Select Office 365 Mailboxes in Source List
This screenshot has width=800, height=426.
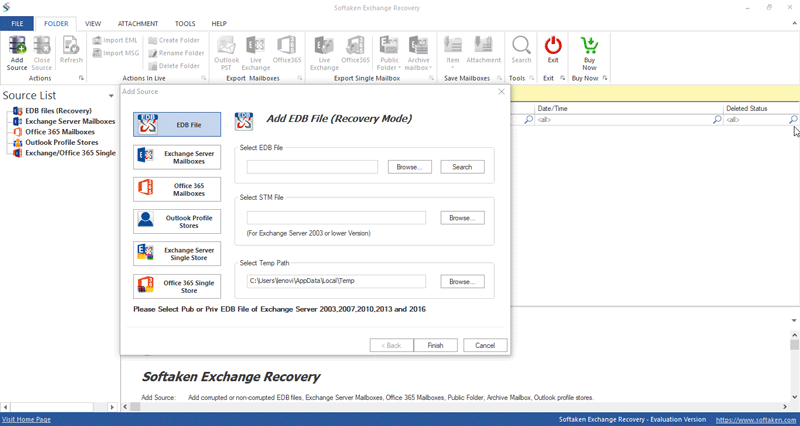click(60, 132)
